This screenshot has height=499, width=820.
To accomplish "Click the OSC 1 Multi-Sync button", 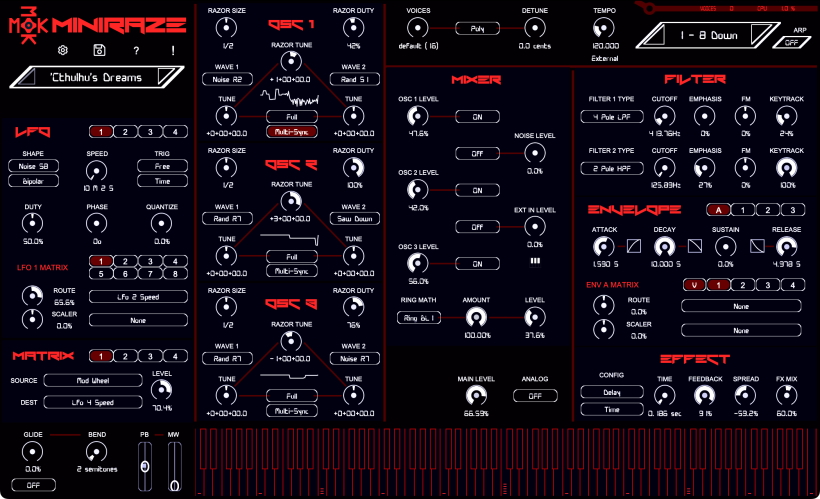I will click(x=285, y=132).
